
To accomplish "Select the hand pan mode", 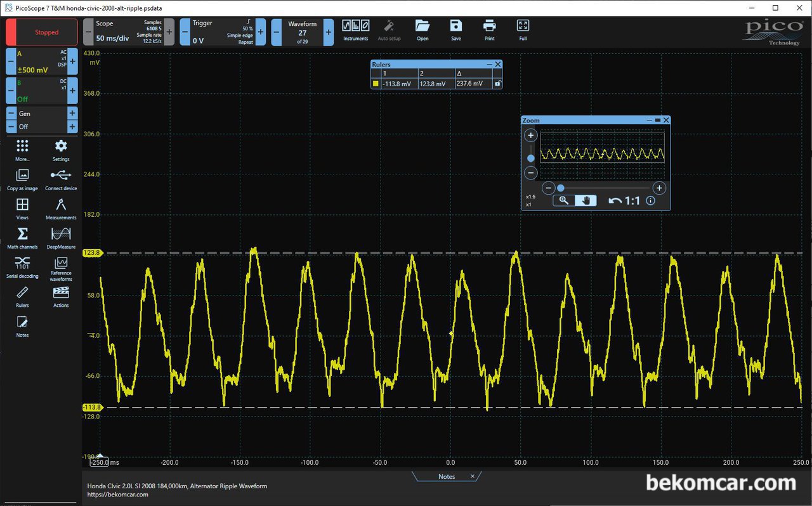I will [x=586, y=200].
